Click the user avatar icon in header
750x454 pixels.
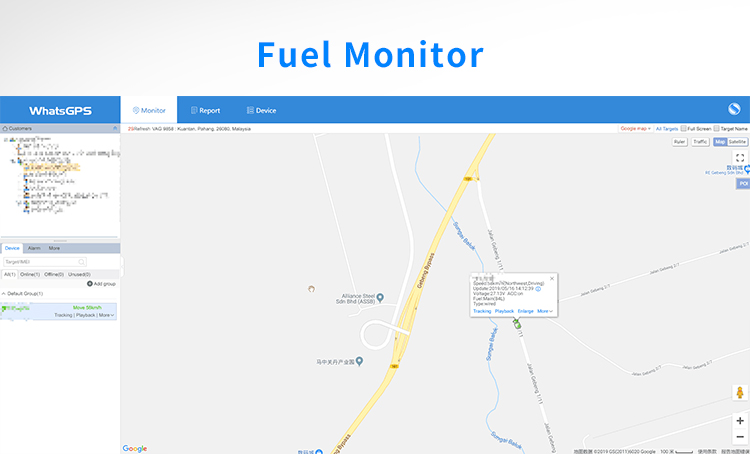click(734, 109)
